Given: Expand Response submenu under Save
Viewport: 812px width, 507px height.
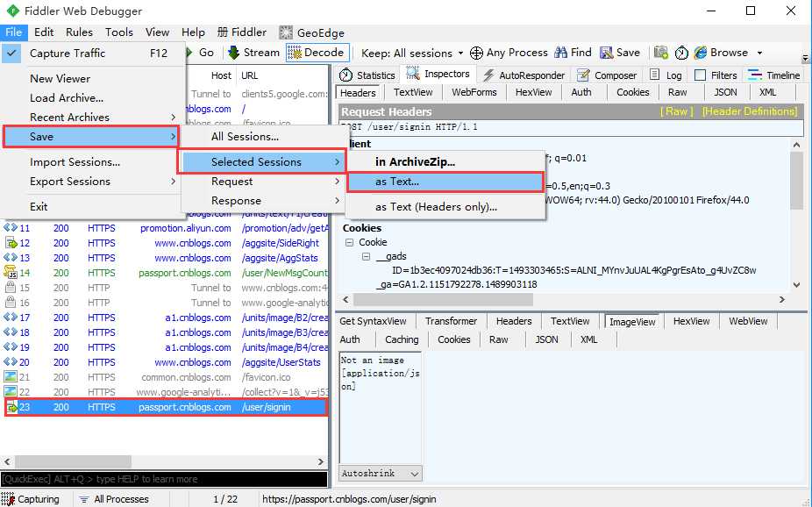Looking at the screenshot, I should click(x=263, y=200).
